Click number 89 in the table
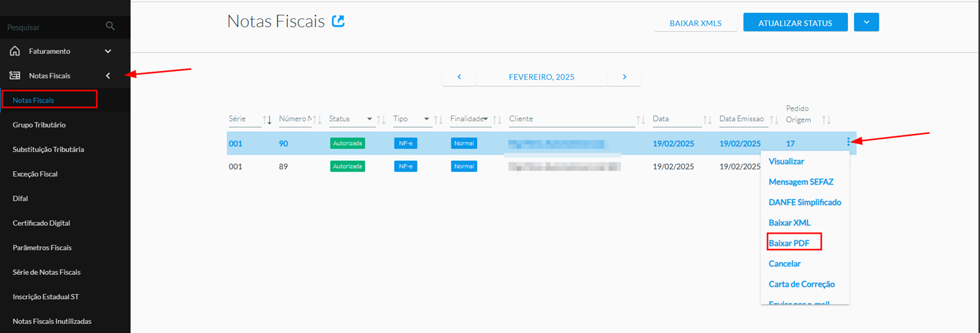 pos(284,166)
